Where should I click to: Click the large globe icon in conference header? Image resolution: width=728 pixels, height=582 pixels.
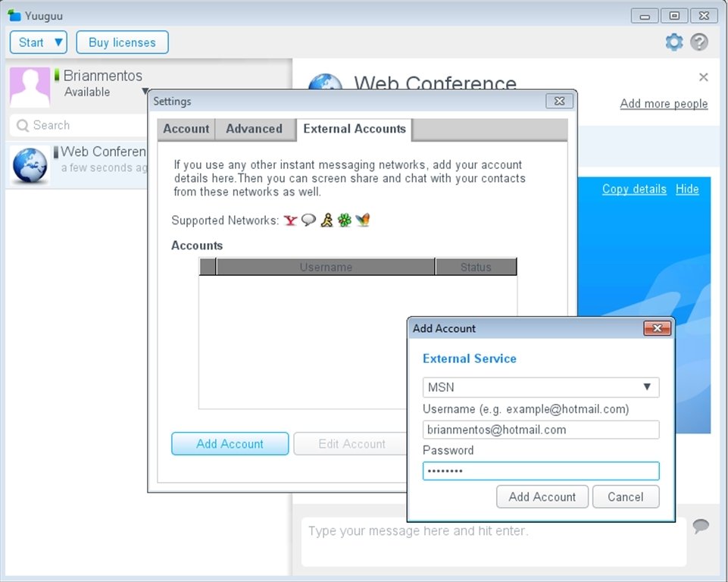pyautogui.click(x=325, y=82)
